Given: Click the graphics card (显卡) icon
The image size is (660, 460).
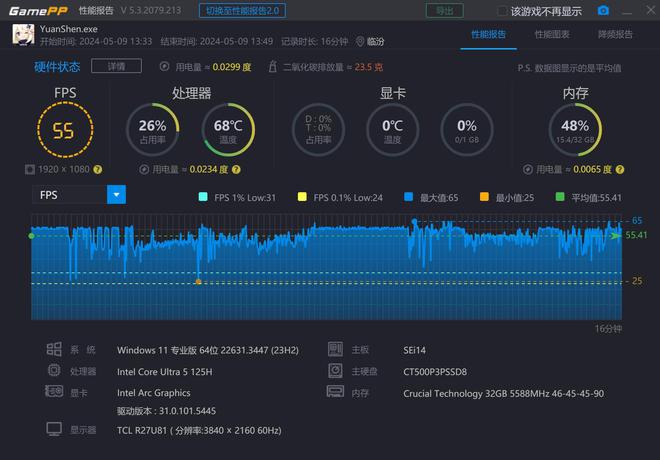Looking at the screenshot, I should pos(54,391).
